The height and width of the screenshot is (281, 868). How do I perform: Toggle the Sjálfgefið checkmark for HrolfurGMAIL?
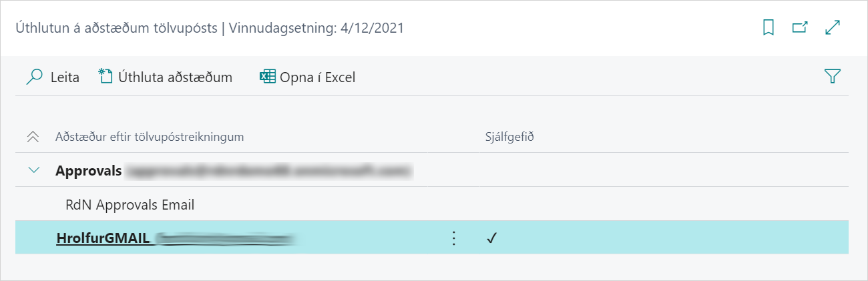click(x=493, y=238)
